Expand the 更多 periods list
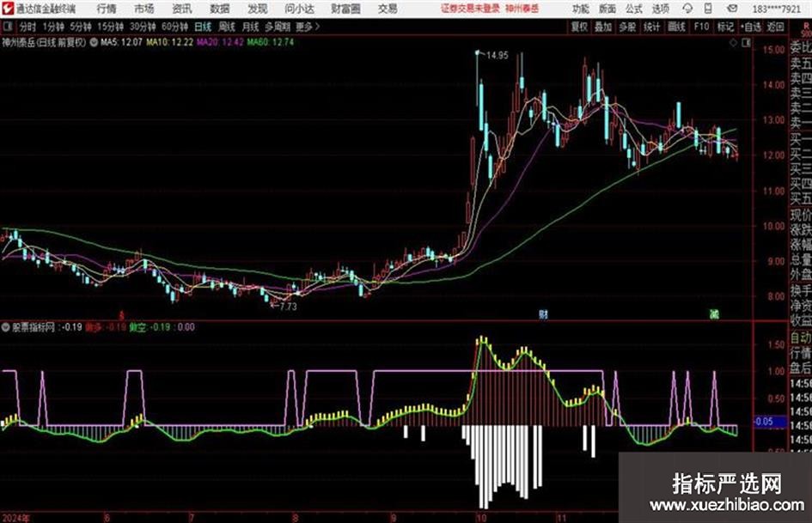 pyautogui.click(x=308, y=27)
